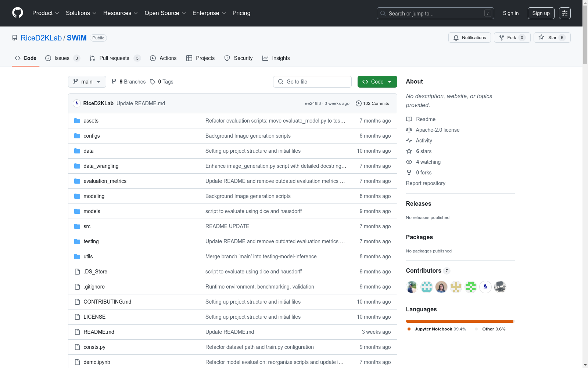Open the Security tab

click(239, 58)
